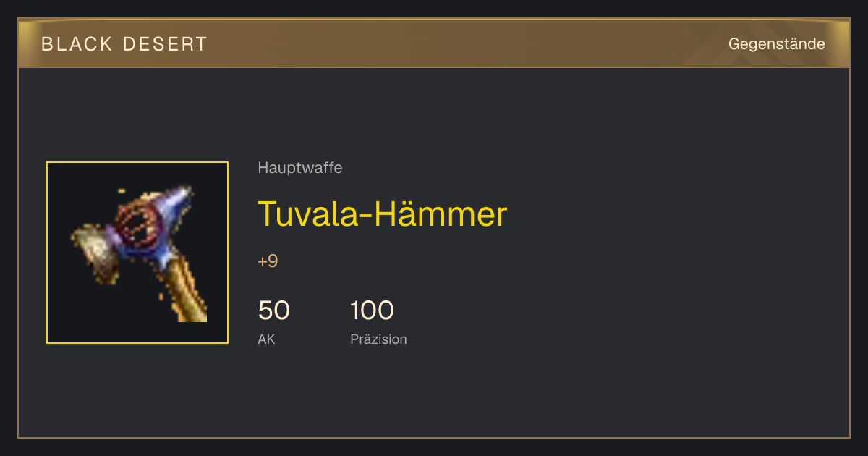Click the golden header banner background
This screenshot has height=456, width=868.
click(x=434, y=43)
